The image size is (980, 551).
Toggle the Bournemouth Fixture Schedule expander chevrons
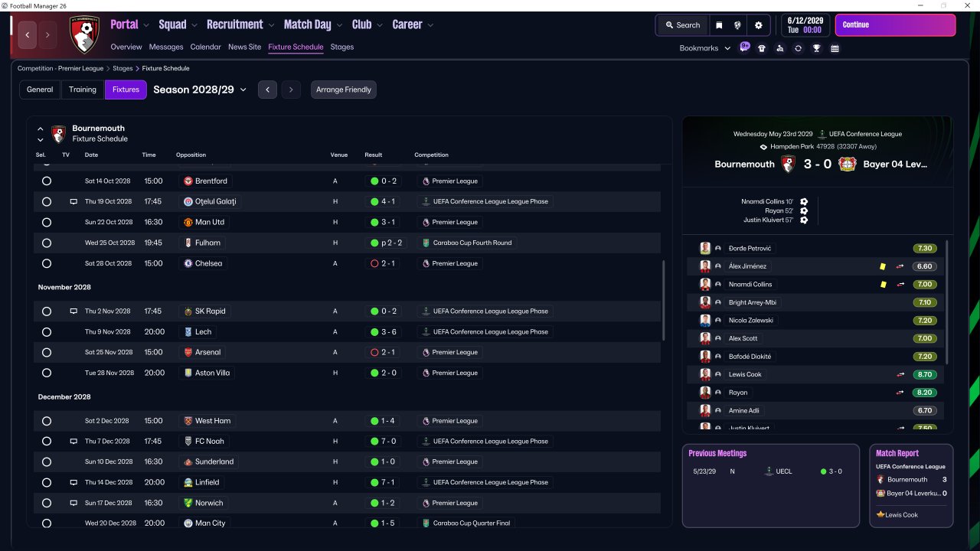(x=41, y=134)
